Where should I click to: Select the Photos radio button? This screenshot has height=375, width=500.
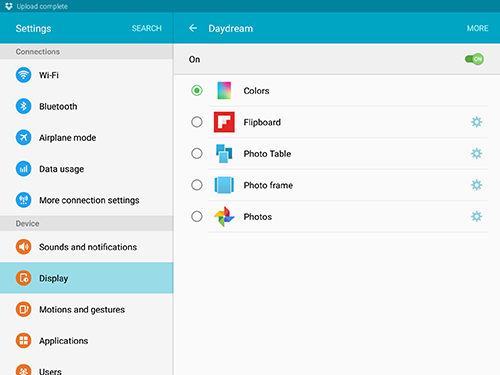(197, 216)
